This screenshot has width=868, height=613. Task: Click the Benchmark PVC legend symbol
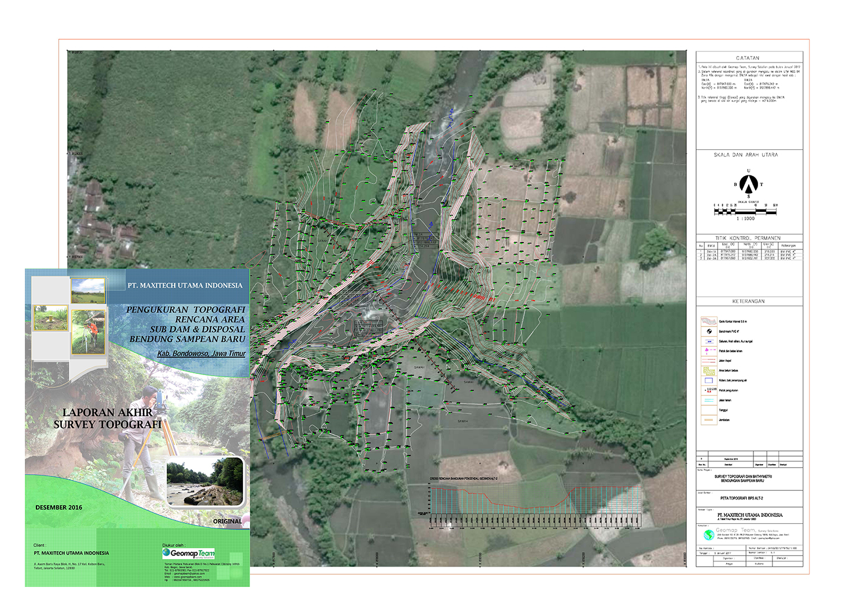pyautogui.click(x=709, y=331)
